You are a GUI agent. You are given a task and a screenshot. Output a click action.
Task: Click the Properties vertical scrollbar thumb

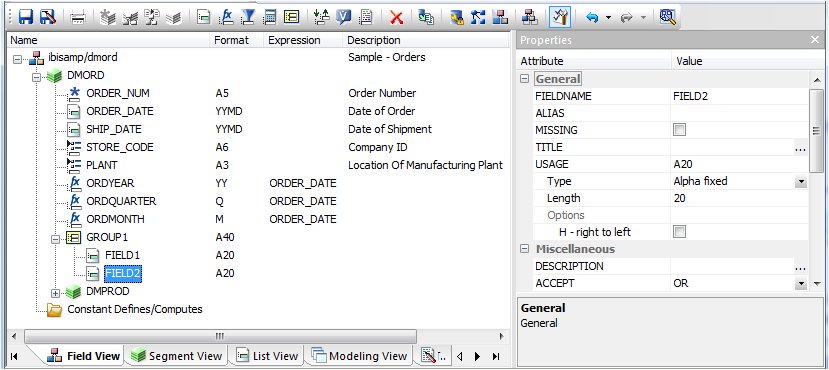[816, 131]
